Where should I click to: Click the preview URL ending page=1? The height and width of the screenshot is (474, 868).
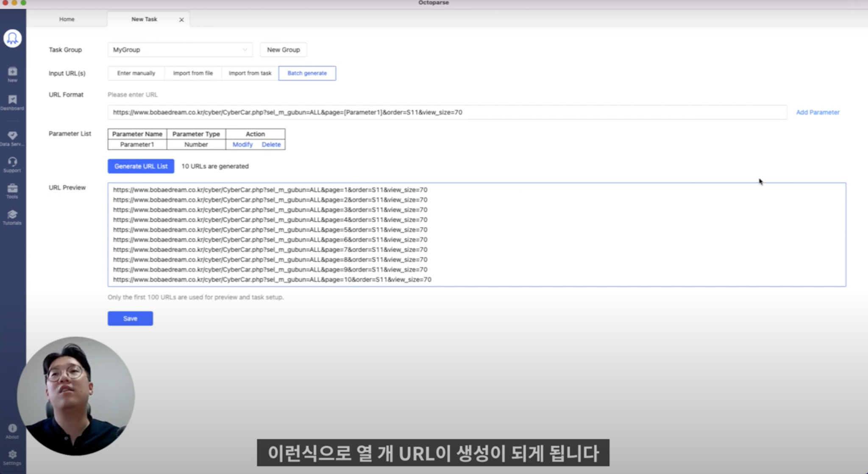[270, 190]
